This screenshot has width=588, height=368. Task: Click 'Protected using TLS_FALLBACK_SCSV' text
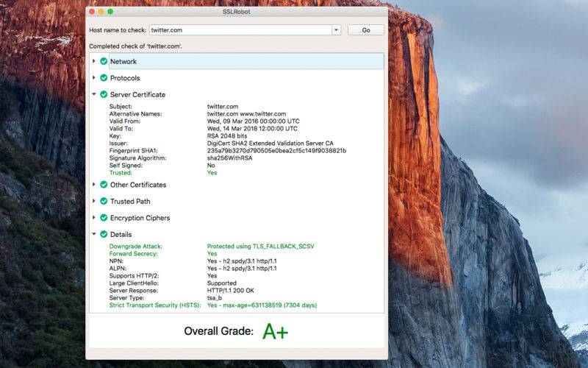coord(261,247)
